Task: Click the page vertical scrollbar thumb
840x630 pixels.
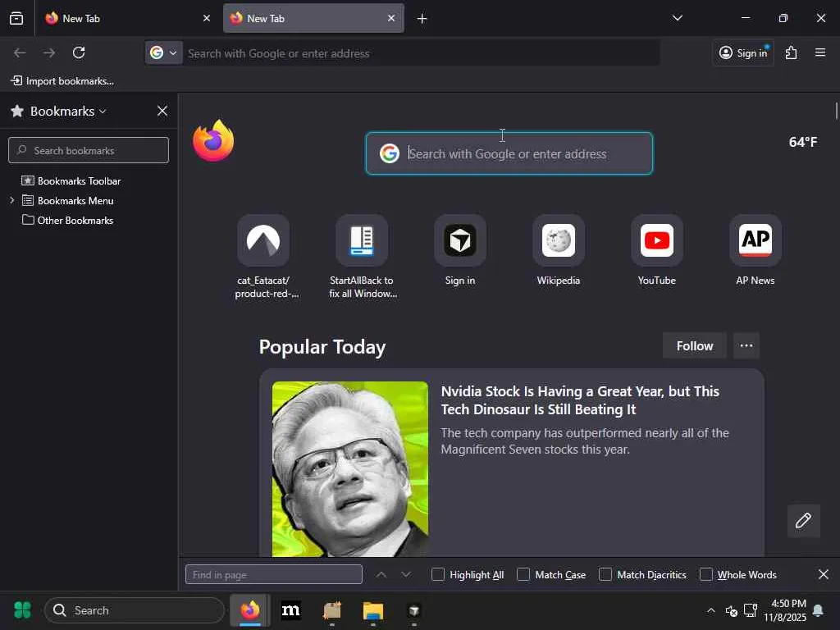Action: 836,111
